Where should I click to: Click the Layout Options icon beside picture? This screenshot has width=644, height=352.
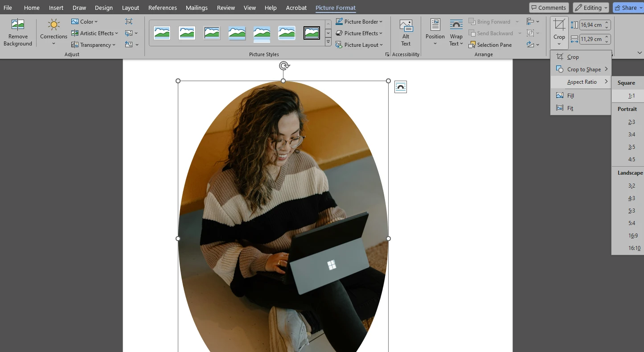[x=401, y=87]
